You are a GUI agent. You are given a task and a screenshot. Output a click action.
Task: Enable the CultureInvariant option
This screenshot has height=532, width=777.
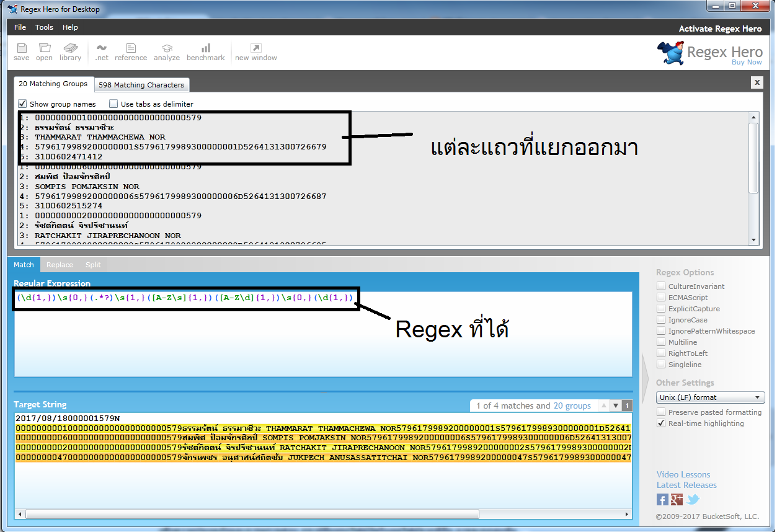pos(662,286)
